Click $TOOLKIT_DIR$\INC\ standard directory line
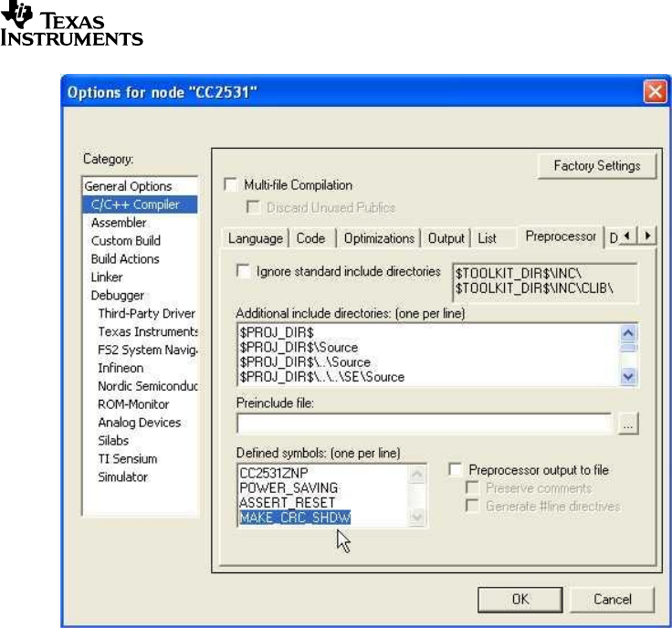 (x=518, y=274)
